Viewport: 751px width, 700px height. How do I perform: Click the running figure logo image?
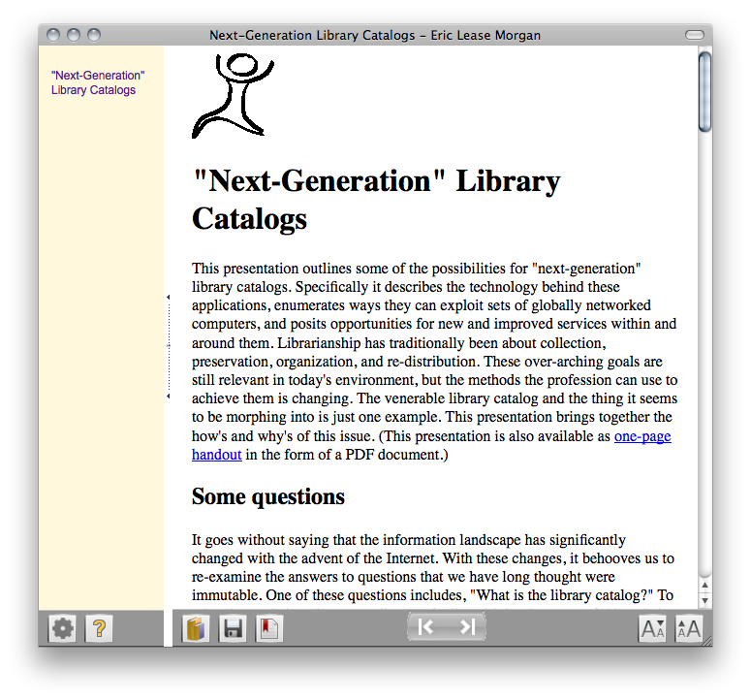pos(232,95)
